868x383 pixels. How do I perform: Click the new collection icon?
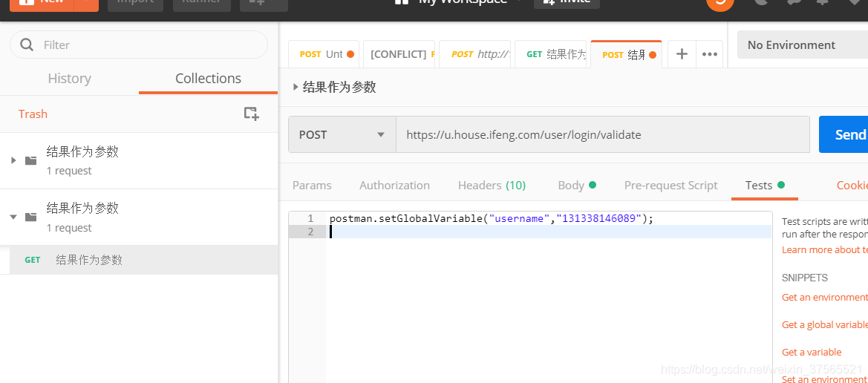click(251, 114)
